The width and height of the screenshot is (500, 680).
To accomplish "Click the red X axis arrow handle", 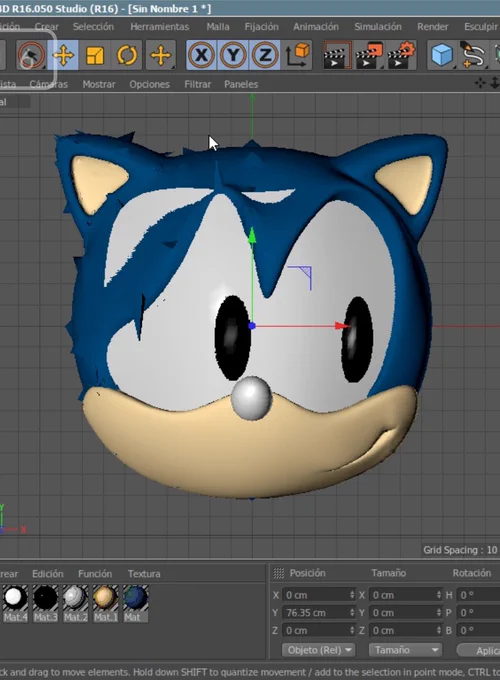I will (343, 326).
